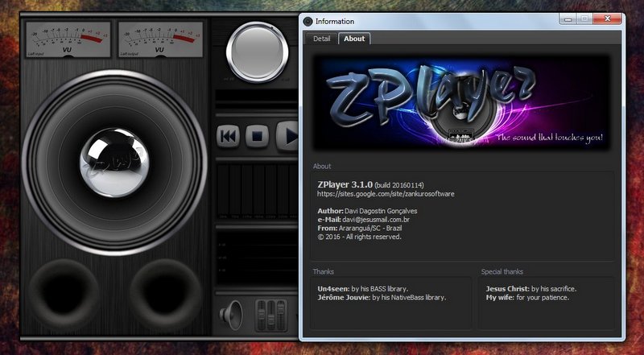Click the left input VU meter

tap(68, 39)
